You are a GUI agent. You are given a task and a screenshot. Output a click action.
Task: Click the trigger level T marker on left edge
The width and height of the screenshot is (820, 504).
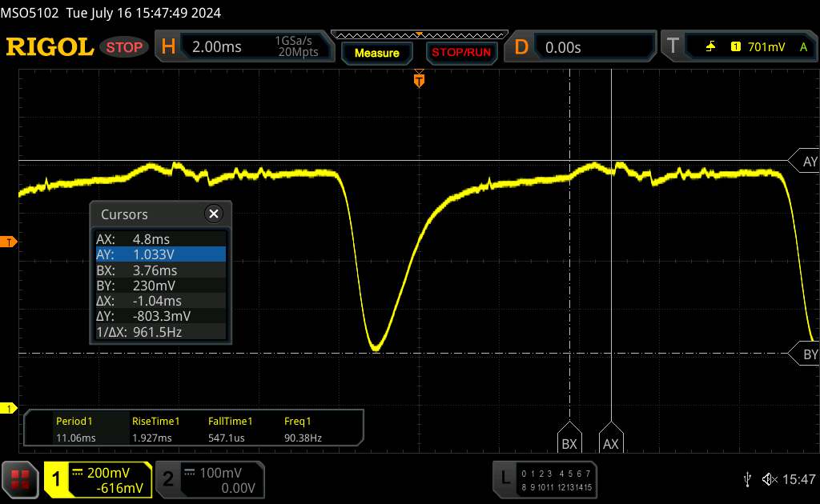[x=9, y=242]
